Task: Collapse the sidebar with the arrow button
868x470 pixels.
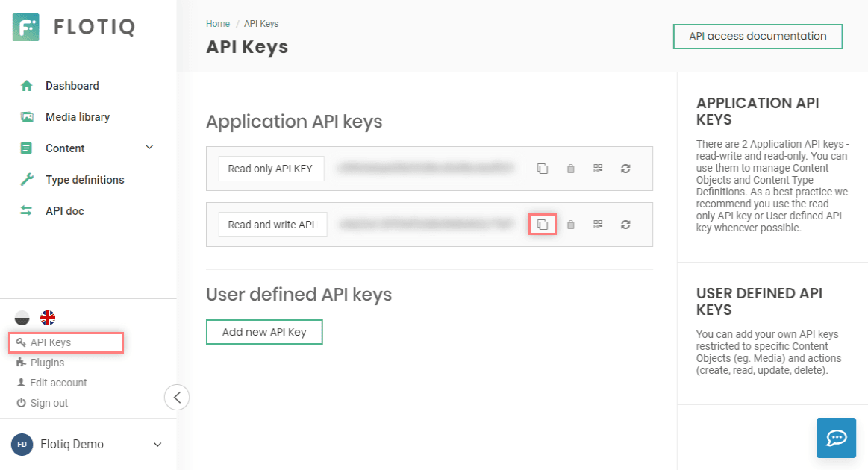Action: [177, 397]
